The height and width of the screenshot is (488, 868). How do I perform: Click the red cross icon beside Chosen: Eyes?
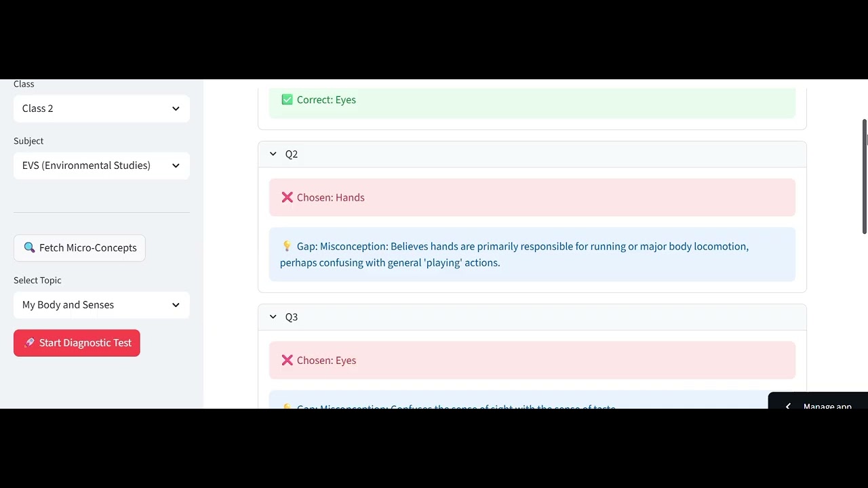tap(287, 360)
